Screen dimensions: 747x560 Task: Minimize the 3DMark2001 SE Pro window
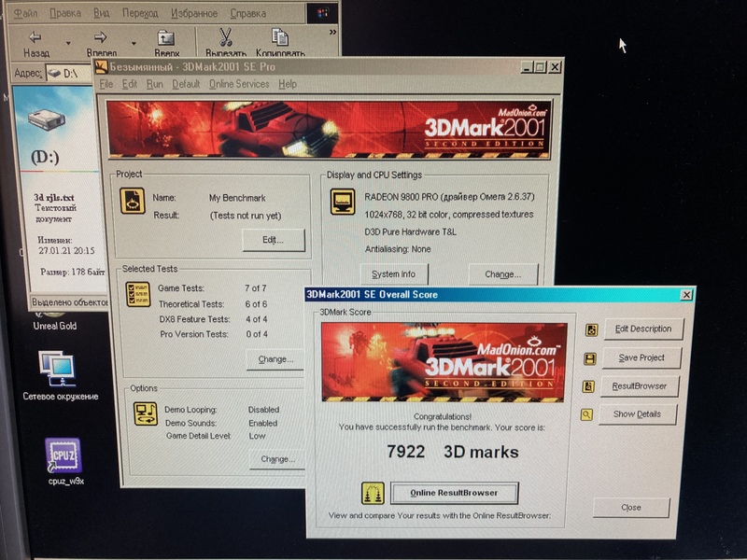click(x=526, y=67)
